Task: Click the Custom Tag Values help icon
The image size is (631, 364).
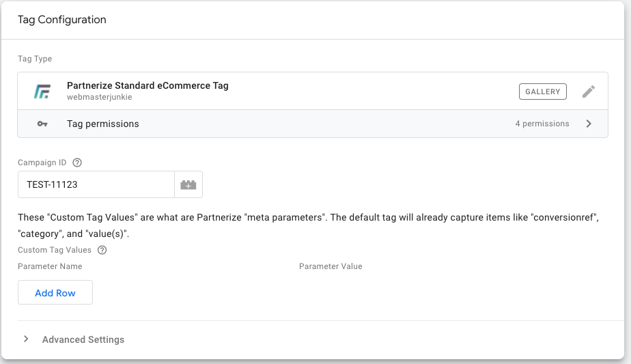Action: click(x=102, y=250)
